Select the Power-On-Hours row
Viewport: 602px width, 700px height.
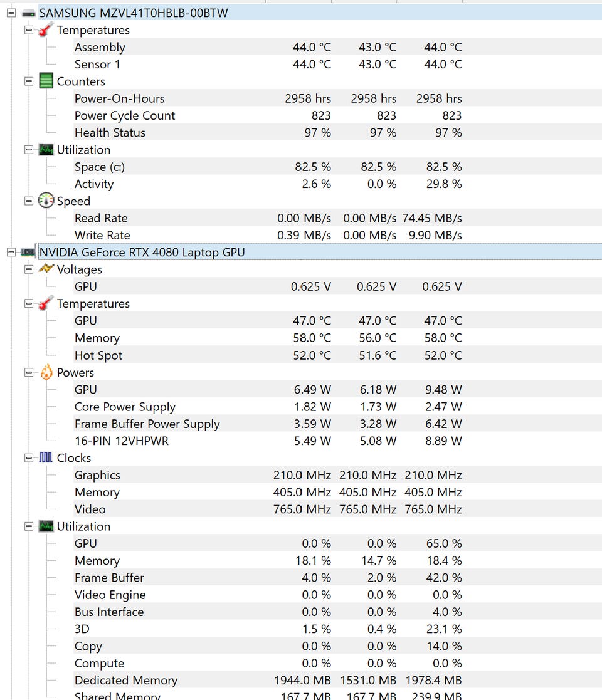(119, 98)
